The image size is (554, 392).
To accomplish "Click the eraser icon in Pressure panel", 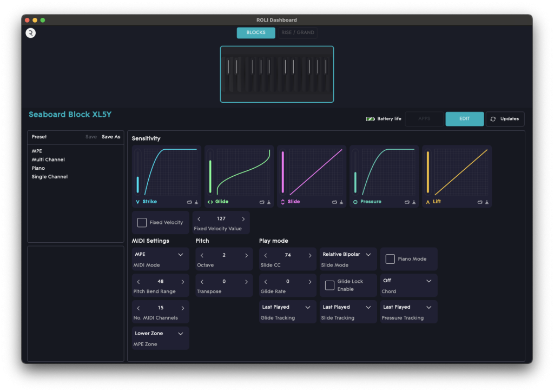I will [407, 202].
